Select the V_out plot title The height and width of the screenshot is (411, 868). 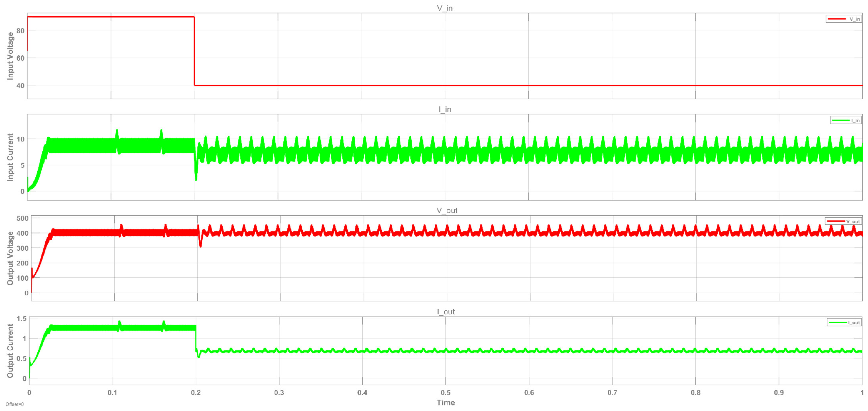point(446,210)
